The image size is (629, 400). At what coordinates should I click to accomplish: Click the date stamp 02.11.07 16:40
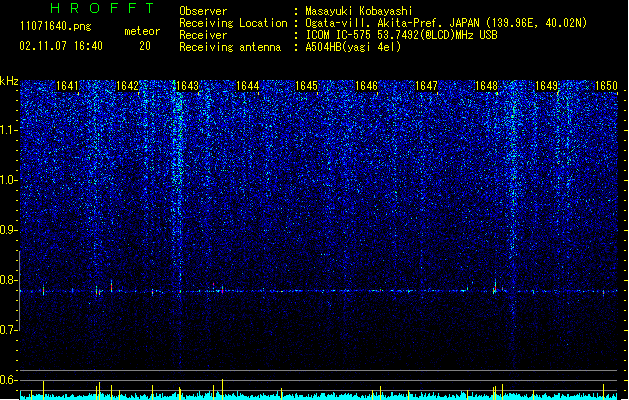tap(61, 46)
